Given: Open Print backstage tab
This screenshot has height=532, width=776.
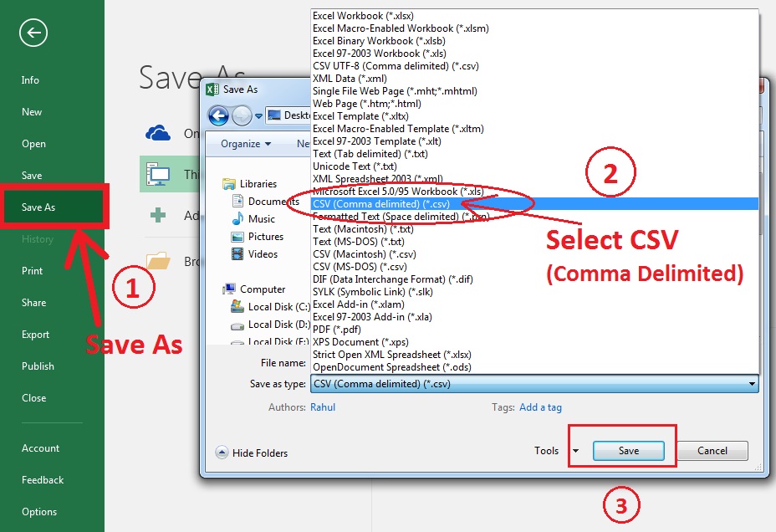Looking at the screenshot, I should coord(32,271).
